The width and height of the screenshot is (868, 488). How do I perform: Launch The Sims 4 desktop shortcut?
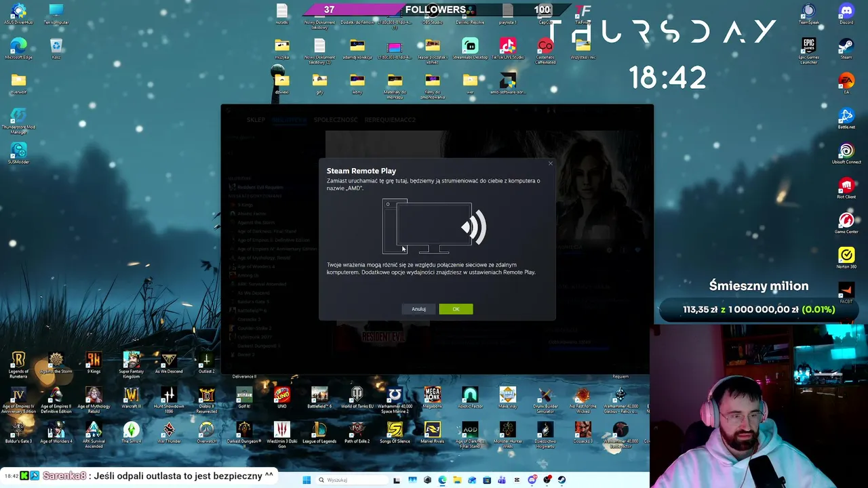coord(131,433)
